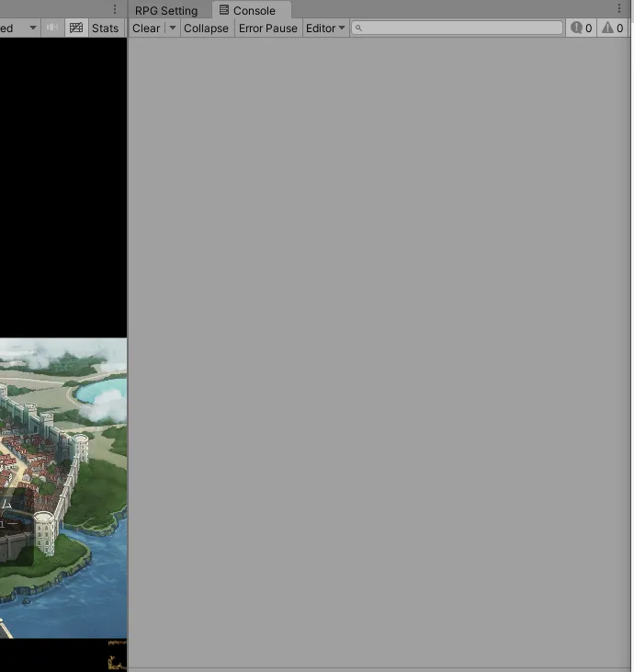The width and height of the screenshot is (634, 672).
Task: Clear the console log
Action: (x=146, y=28)
